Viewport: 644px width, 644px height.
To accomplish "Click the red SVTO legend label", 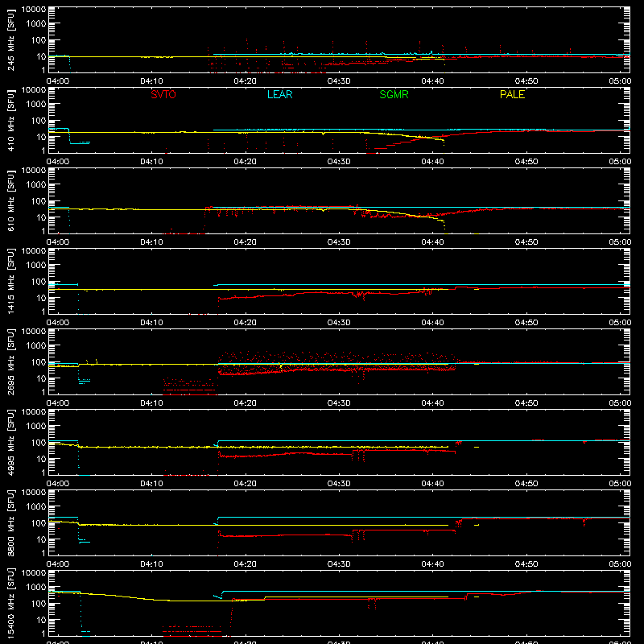I will pos(163,94).
